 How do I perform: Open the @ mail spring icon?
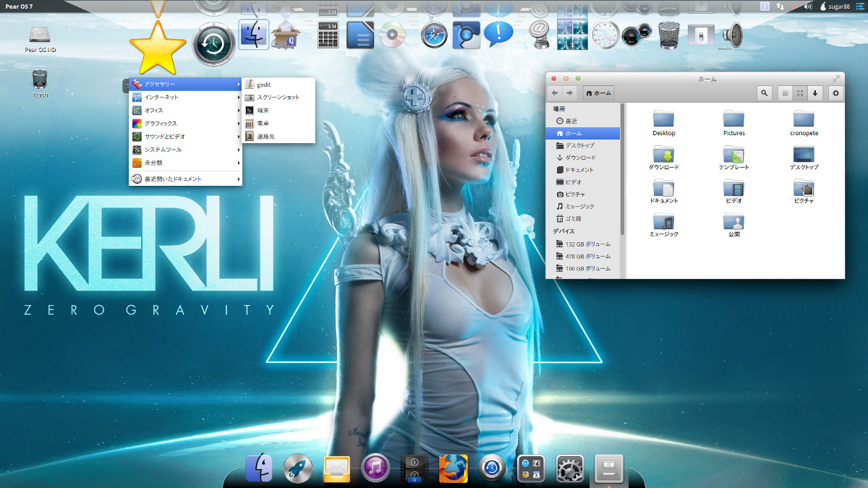click(538, 34)
